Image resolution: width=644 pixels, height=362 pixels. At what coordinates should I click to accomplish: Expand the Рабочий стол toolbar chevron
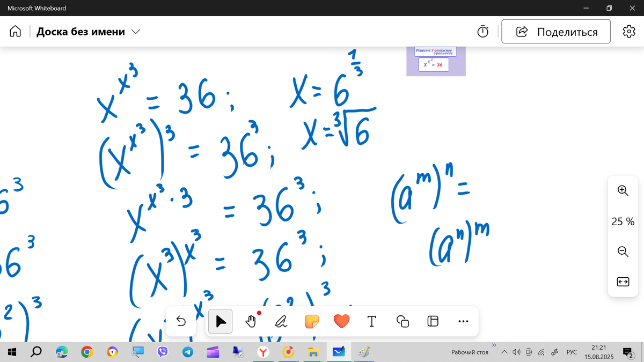coord(494,345)
